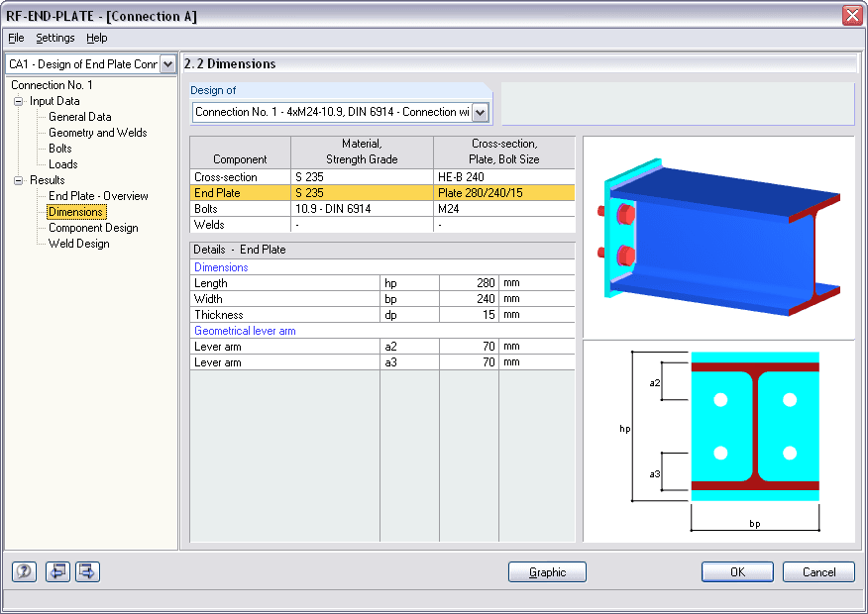
Task: Open Weld Design results
Action: 79,244
